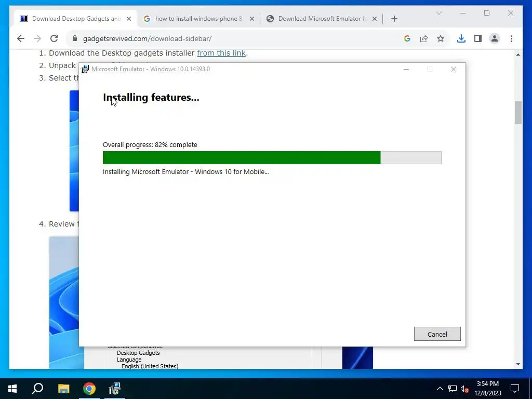Select the installer icon in taskbar
Image resolution: width=532 pixels, height=399 pixels.
pyautogui.click(x=115, y=389)
